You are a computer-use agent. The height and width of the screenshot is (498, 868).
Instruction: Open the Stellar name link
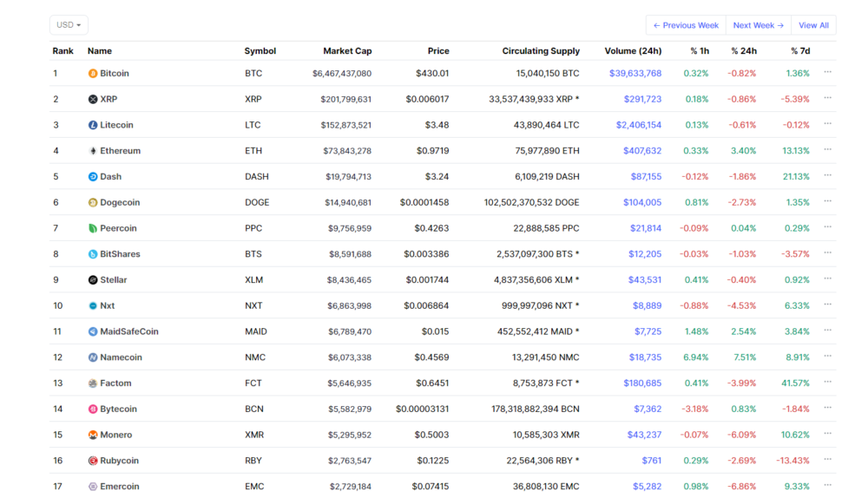coord(114,280)
